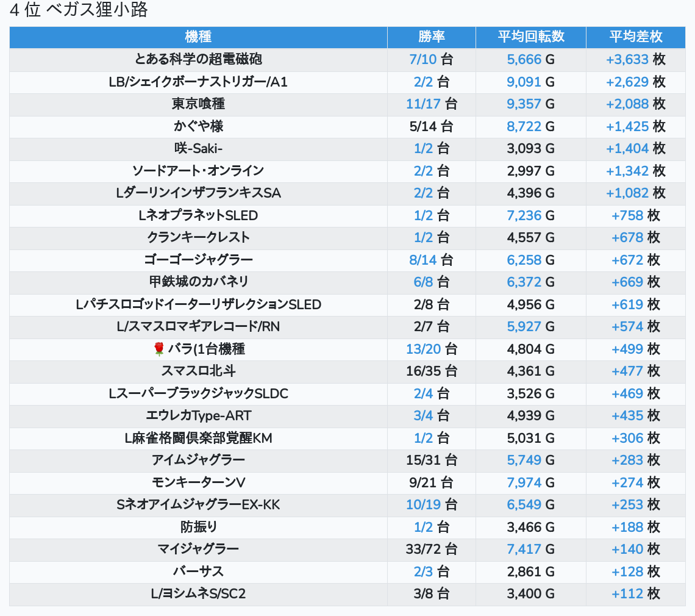
Task: Click the +112 value for L/ヨシムネS/SC2
Action: [x=627, y=593]
